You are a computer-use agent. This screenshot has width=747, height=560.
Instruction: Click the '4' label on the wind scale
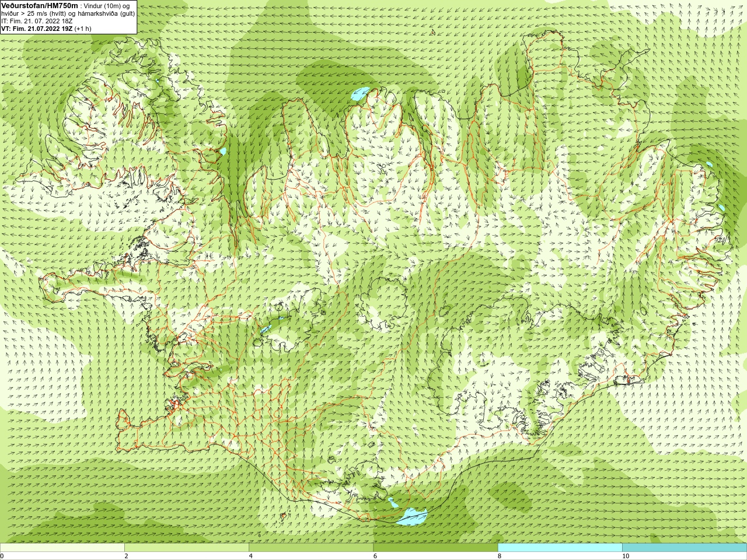[250, 556]
